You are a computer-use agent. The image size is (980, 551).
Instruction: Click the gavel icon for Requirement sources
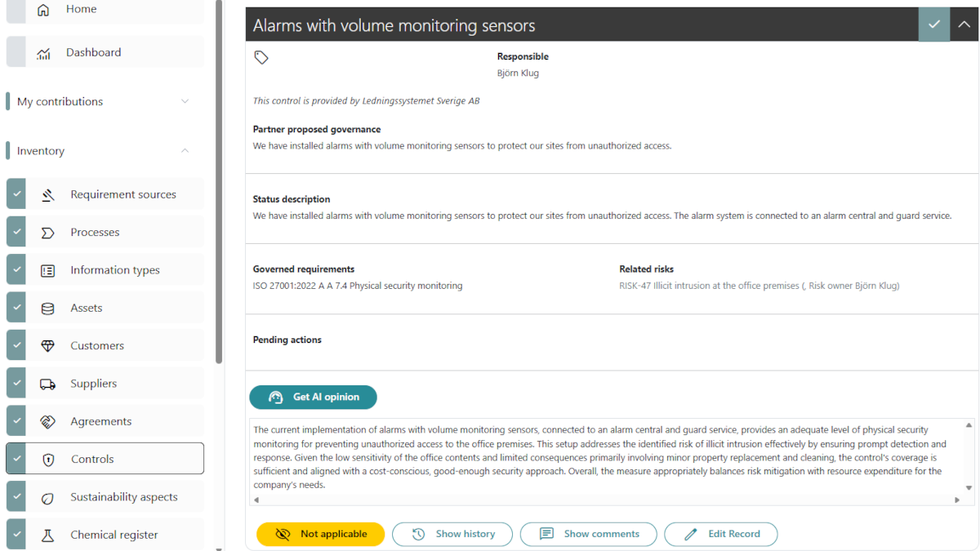pos(48,195)
